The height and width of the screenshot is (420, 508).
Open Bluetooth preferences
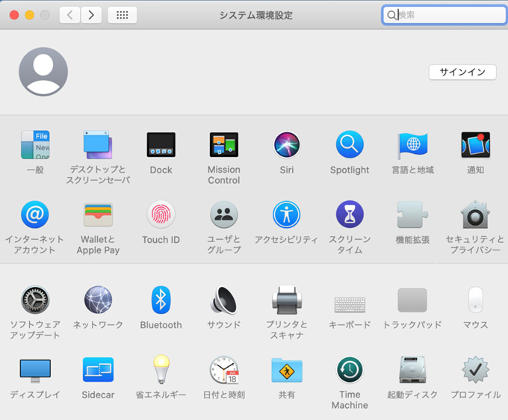[x=161, y=300]
